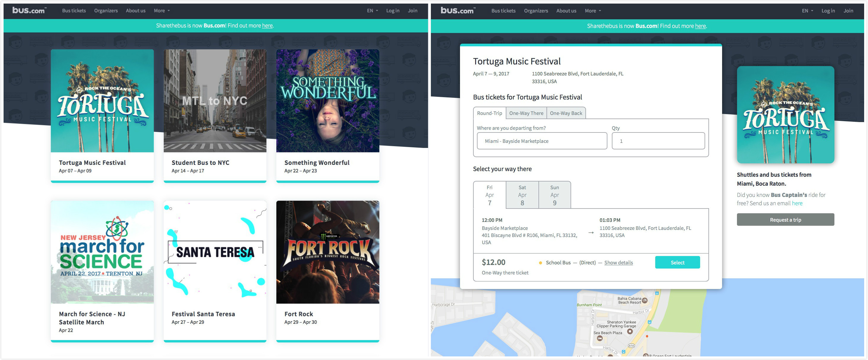868x360 pixels.
Task: Click 'here' email link for Bus Captains
Action: pyautogui.click(x=797, y=203)
